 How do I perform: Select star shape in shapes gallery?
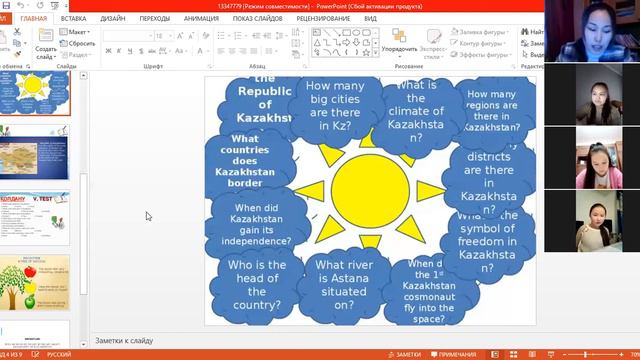click(366, 52)
